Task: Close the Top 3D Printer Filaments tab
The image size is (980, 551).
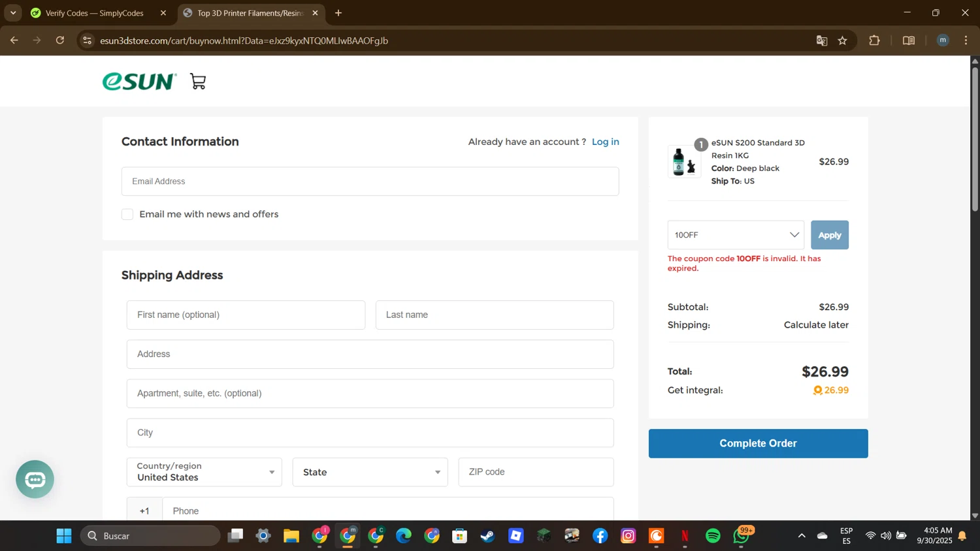Action: [315, 13]
